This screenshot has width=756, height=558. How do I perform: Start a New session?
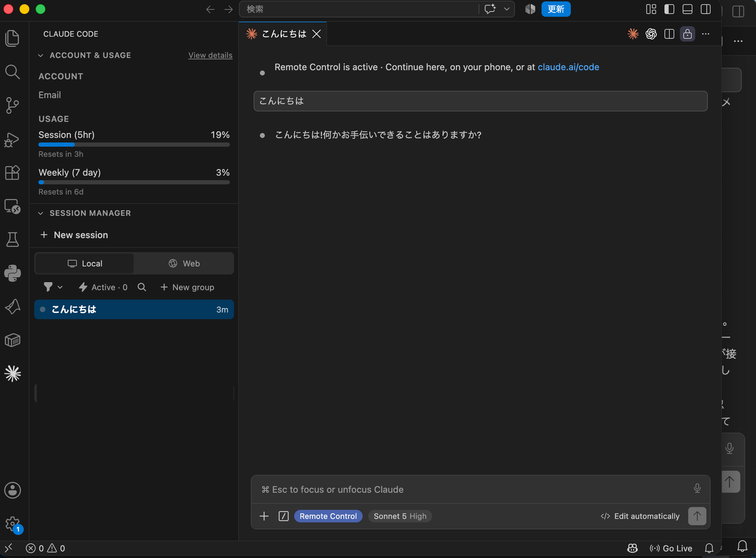pos(74,235)
